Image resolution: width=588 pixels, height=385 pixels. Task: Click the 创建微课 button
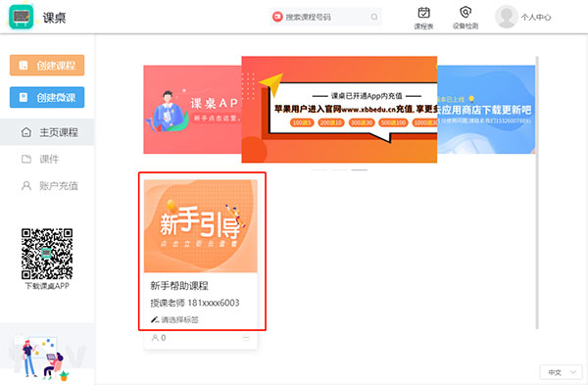[x=47, y=97]
